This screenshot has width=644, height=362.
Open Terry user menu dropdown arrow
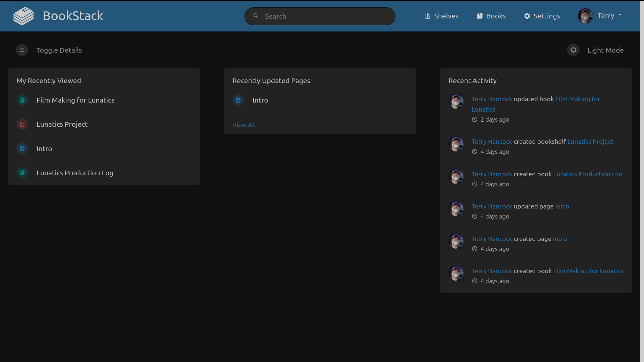pos(620,15)
